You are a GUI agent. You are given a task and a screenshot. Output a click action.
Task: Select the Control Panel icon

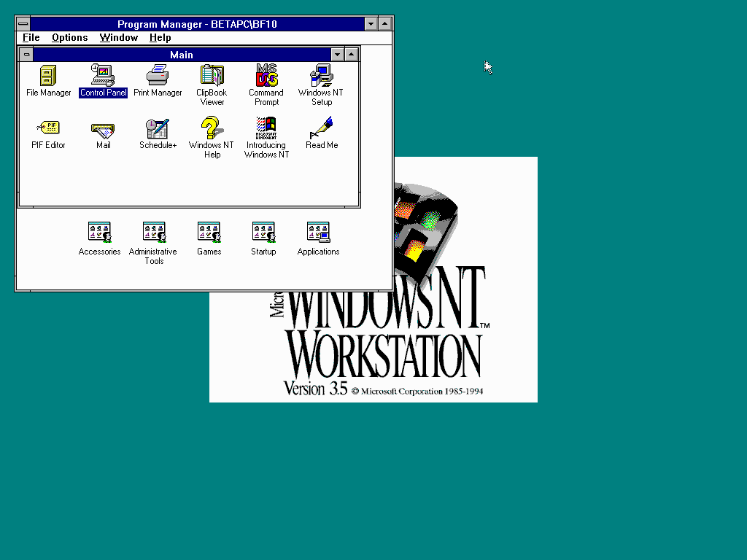103,76
